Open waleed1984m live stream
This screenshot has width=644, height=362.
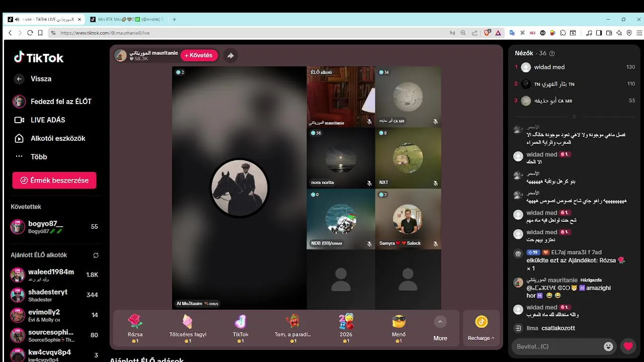tap(54, 275)
